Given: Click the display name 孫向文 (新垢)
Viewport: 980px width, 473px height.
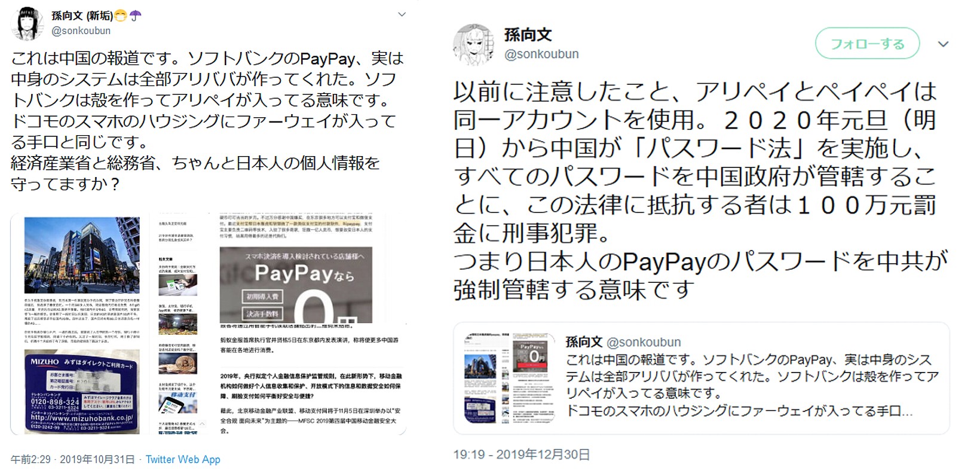Looking at the screenshot, I should point(82,16).
